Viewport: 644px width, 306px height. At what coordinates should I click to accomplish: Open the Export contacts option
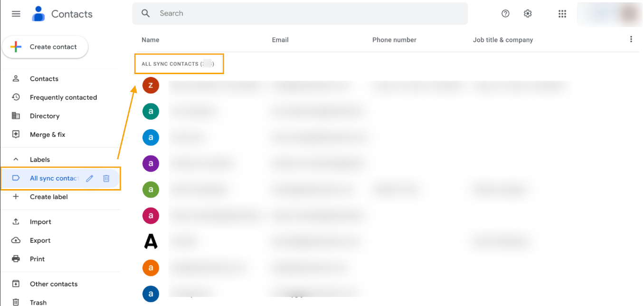[40, 240]
